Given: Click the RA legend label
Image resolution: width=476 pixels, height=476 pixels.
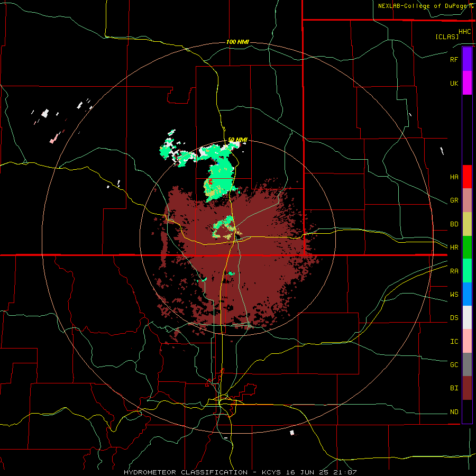Looking at the screenshot, I should click(x=454, y=271).
